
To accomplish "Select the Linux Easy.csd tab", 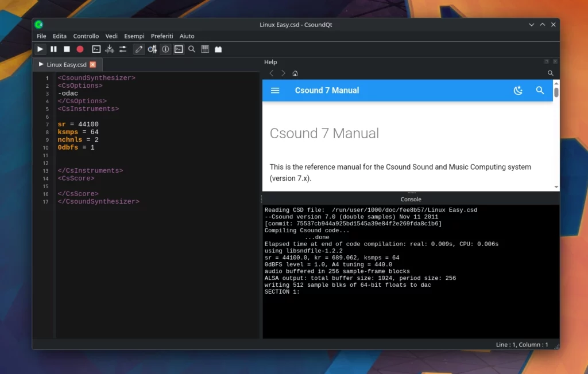I will click(x=67, y=64).
